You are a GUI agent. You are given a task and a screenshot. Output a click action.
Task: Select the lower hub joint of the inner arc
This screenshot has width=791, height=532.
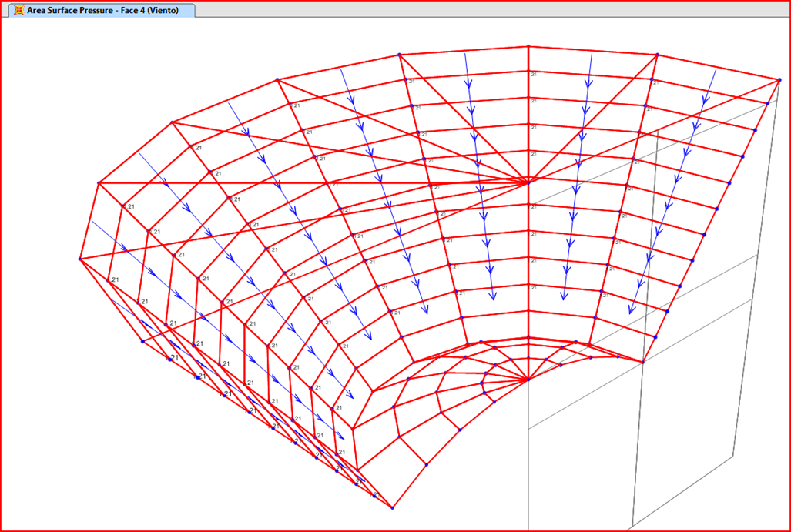(x=528, y=379)
